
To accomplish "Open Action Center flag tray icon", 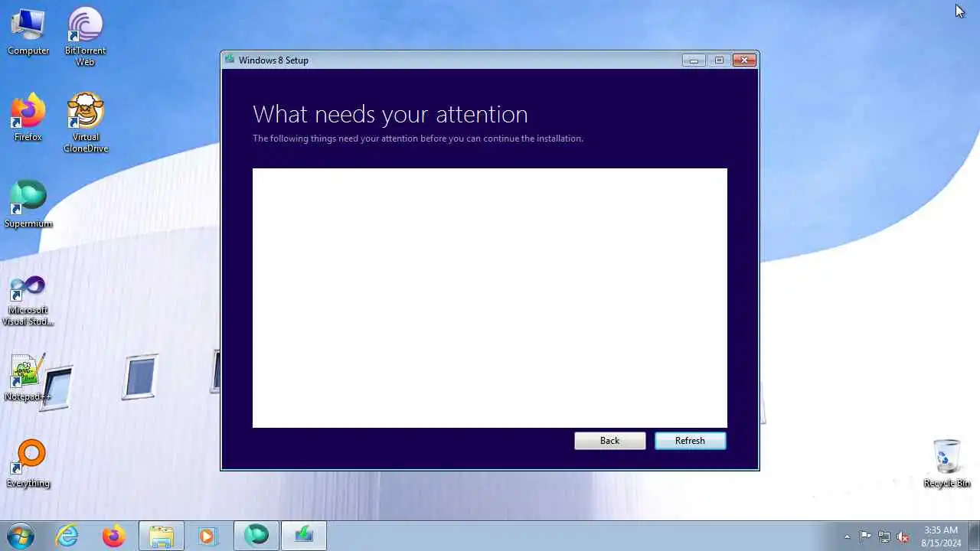I will pyautogui.click(x=865, y=536).
